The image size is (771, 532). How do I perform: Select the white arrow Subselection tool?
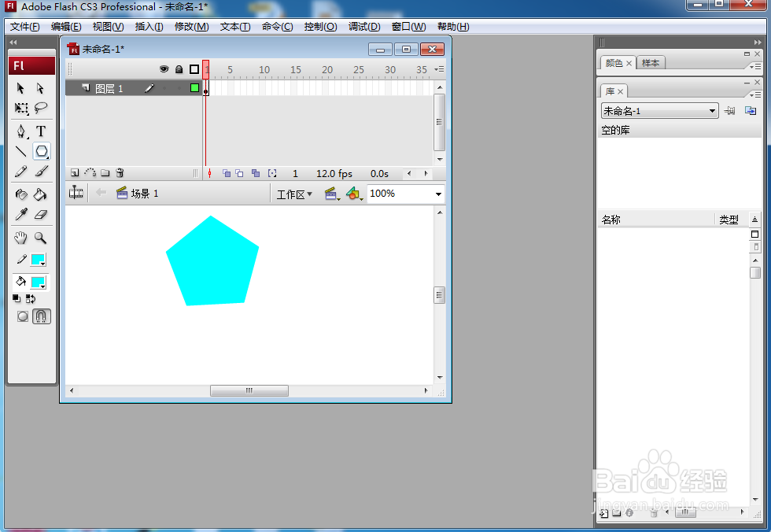point(40,88)
